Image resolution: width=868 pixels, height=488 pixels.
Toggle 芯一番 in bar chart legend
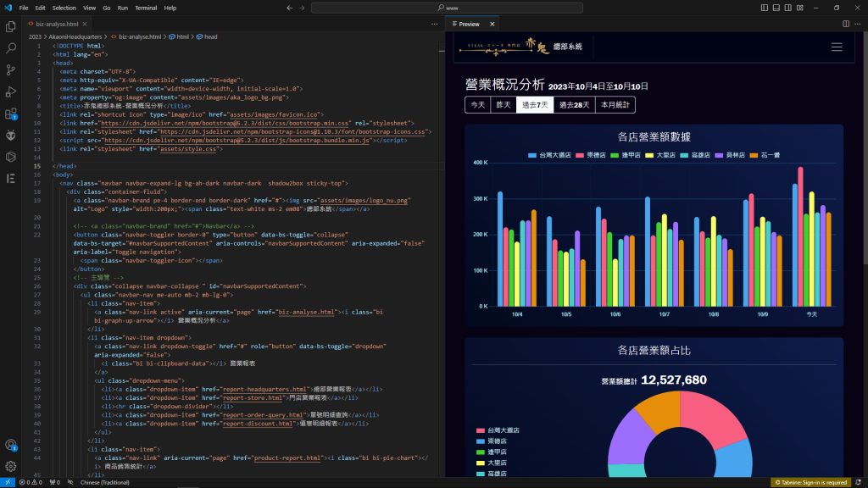click(765, 156)
